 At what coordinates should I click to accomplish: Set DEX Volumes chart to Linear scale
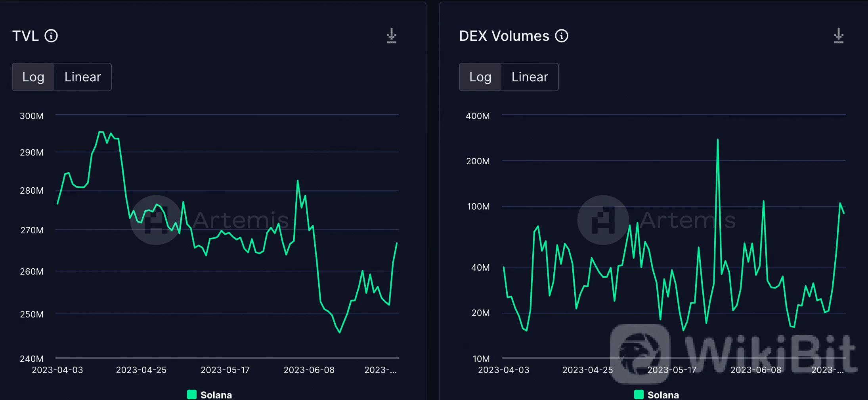pos(530,77)
